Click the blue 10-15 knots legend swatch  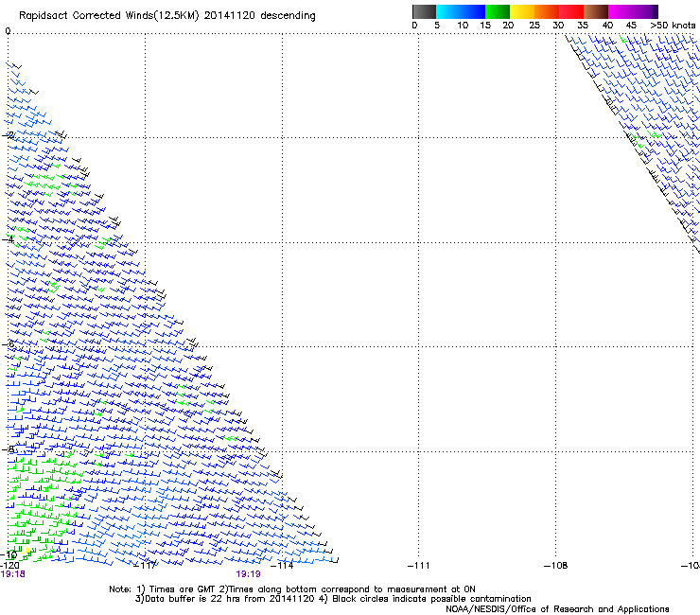(x=473, y=11)
